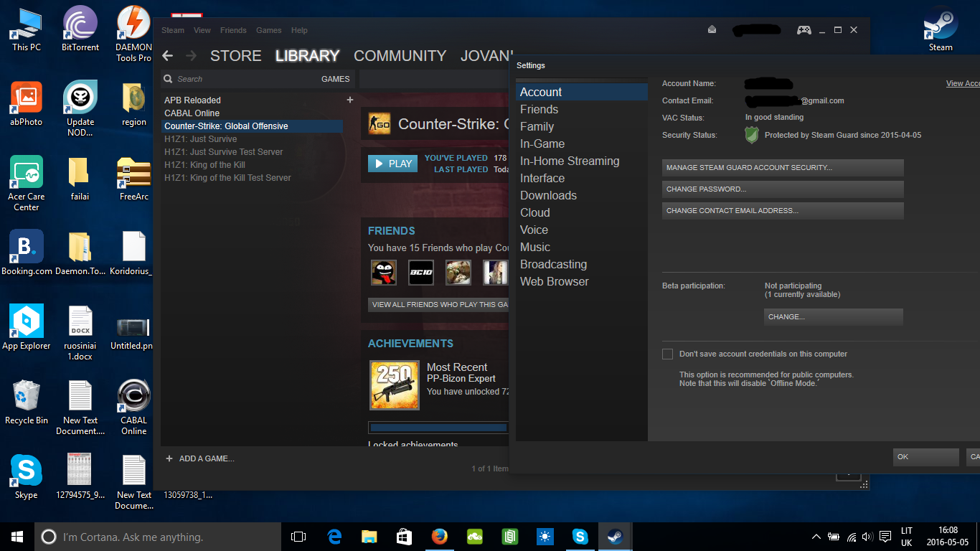Click the plus icon beside APB Reloaded
Viewport: 980px width, 551px height.
tap(350, 100)
